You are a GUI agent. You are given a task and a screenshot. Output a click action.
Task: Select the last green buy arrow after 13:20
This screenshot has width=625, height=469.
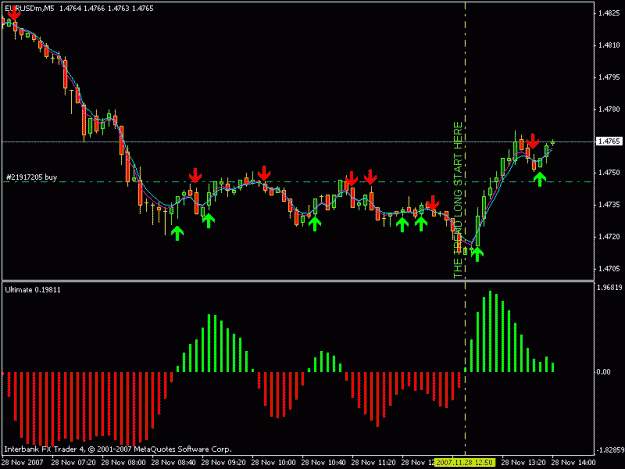coord(540,179)
